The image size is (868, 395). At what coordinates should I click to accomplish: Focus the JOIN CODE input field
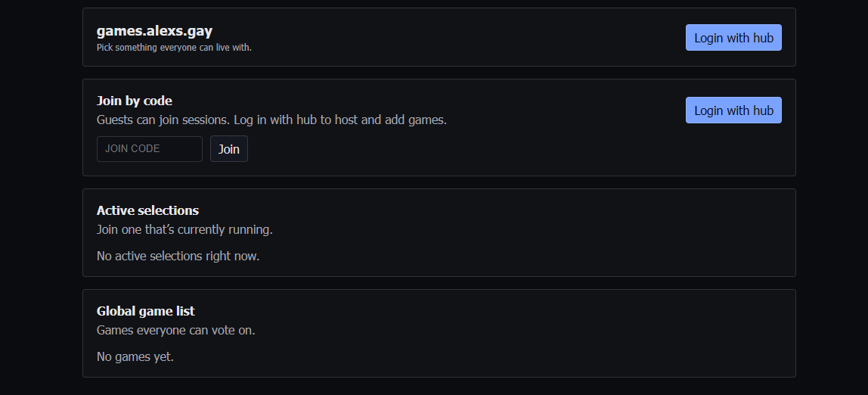149,149
